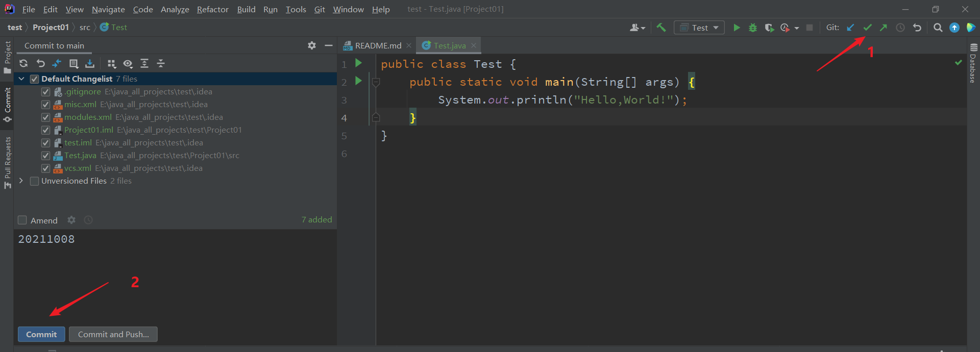Screen dimensions: 980x352
Task: Open the Test run configuration dropdown
Action: tap(699, 28)
